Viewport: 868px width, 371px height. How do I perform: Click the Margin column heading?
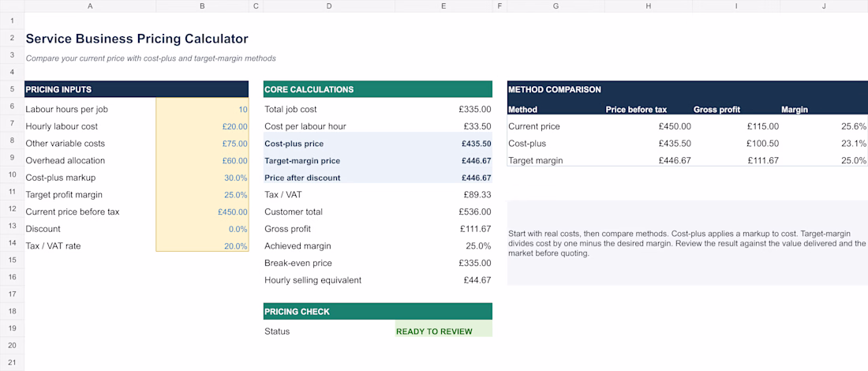coord(795,110)
